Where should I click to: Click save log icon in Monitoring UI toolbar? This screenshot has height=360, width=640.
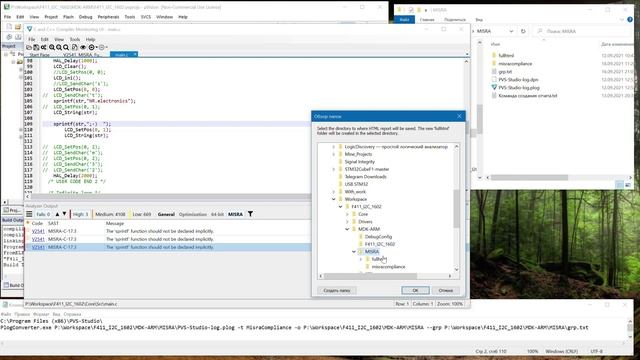tap(36, 47)
